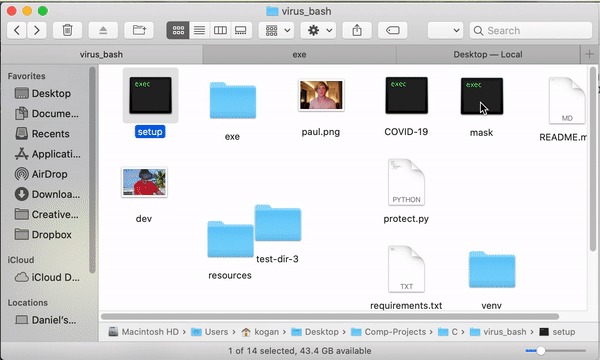Screen dimensions: 600x360
Task: Click the 'protect.py' file name label
Action: [x=406, y=219]
